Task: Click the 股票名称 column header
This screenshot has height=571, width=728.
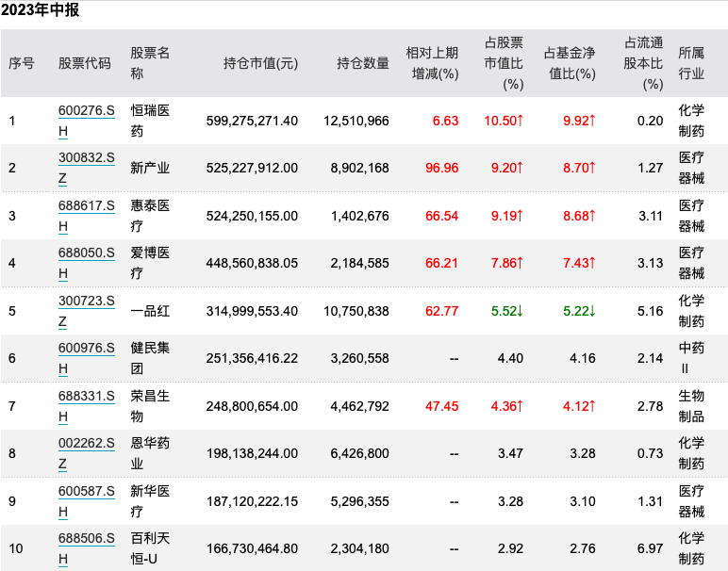Action: coord(150,63)
